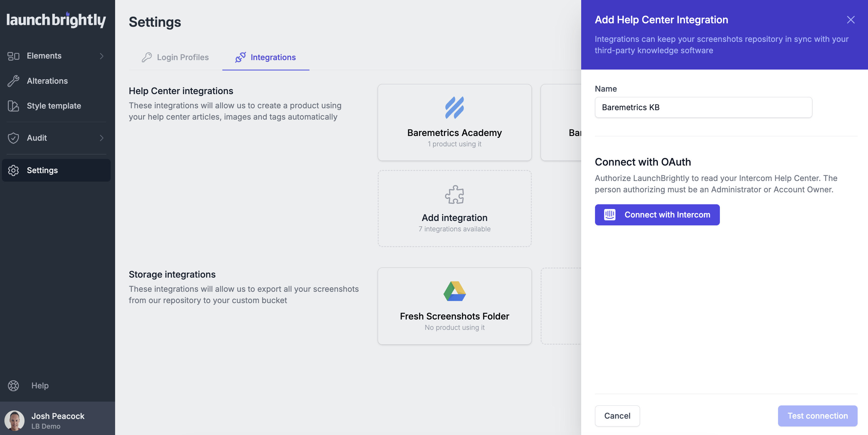Click the Help Center integrations heading
This screenshot has height=435, width=868.
pyautogui.click(x=181, y=91)
